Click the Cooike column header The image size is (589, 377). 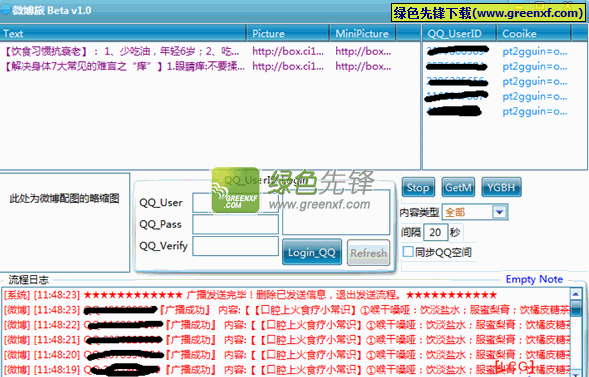pyautogui.click(x=534, y=34)
